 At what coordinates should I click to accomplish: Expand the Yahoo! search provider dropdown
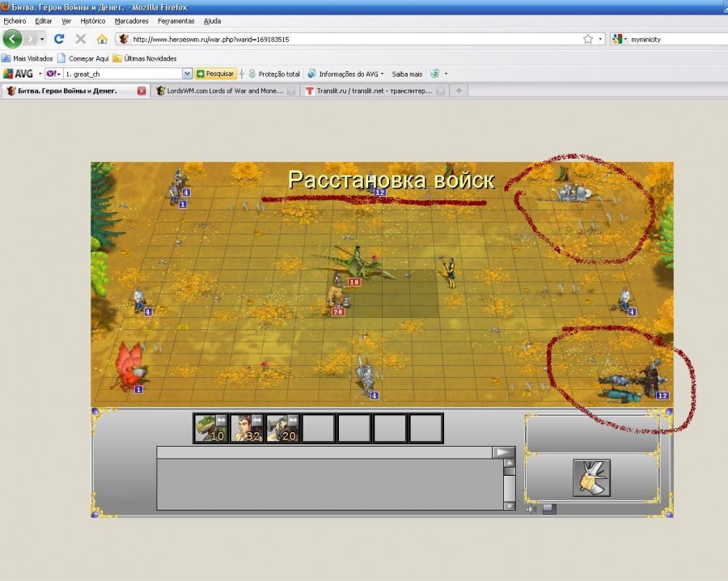click(59, 74)
